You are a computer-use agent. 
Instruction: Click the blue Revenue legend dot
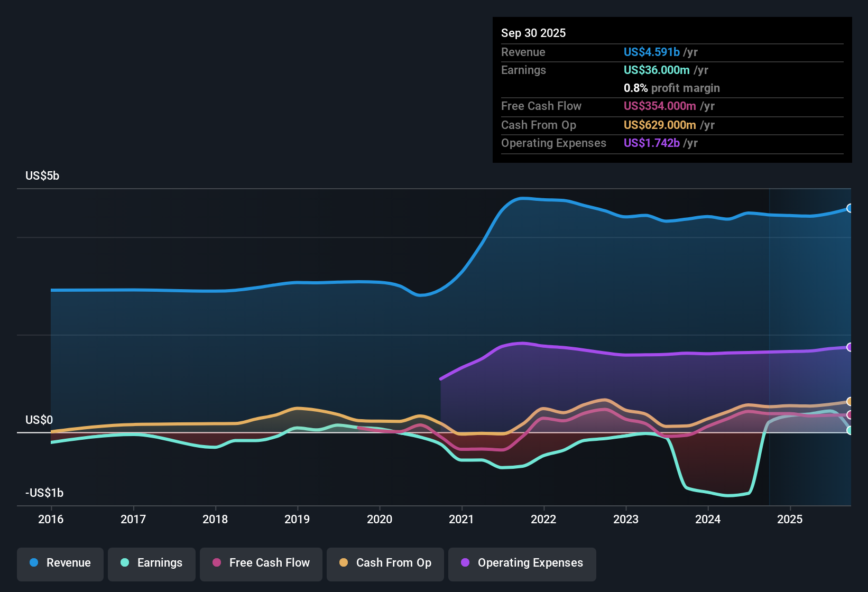[33, 563]
